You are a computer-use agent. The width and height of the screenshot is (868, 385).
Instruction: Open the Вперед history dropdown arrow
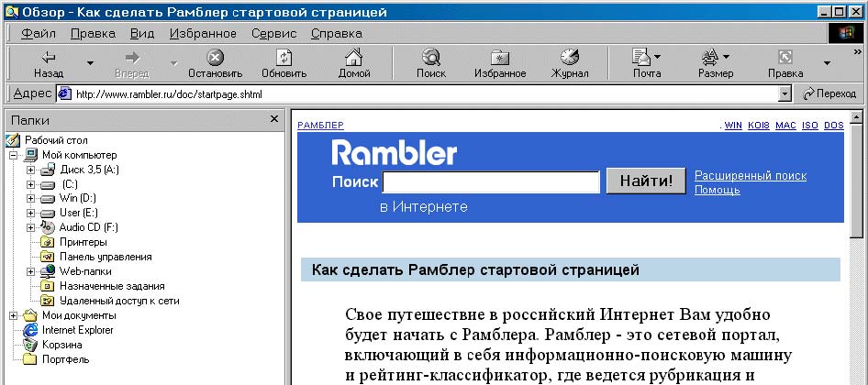tap(173, 63)
